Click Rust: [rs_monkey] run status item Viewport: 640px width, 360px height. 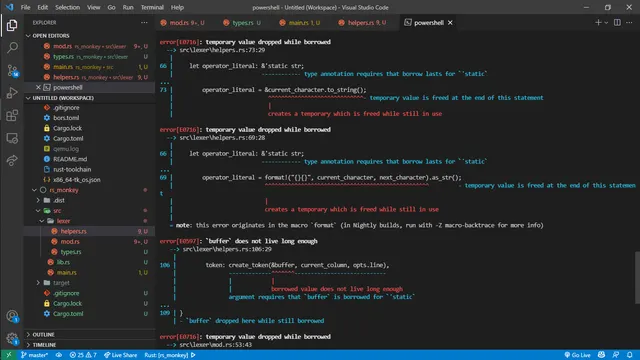[x=170, y=355]
